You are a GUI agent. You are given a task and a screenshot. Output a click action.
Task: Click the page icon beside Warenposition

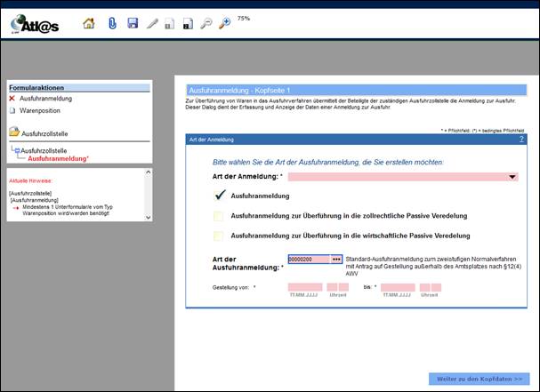coord(12,110)
